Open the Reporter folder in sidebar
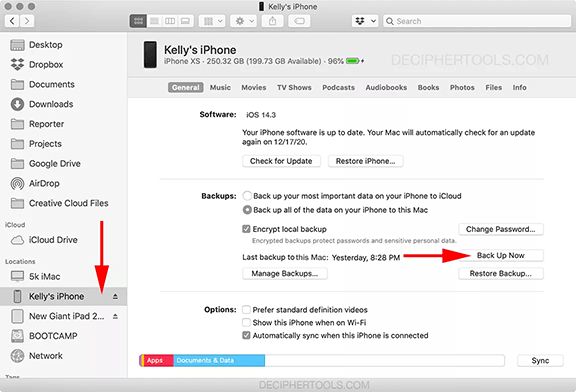 click(x=64, y=124)
